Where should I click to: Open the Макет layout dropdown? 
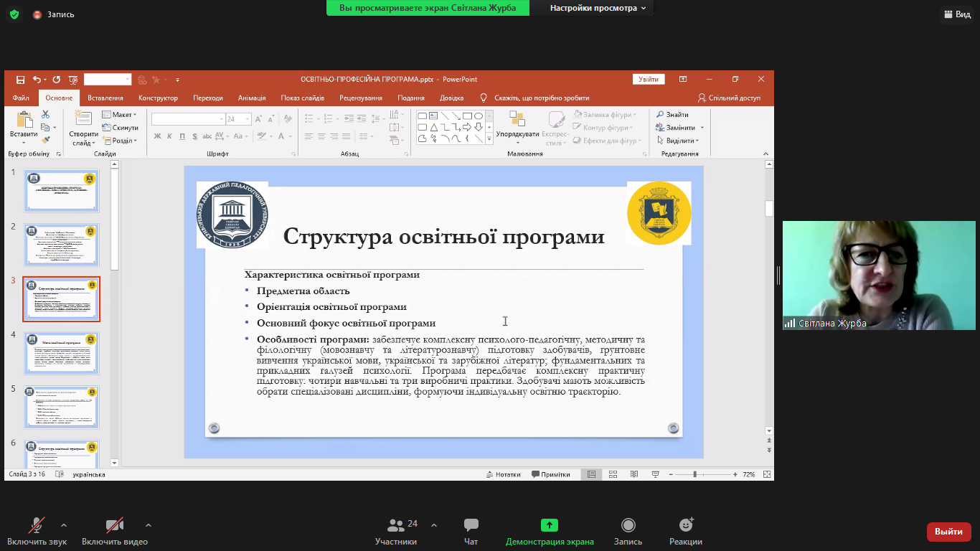[x=121, y=115]
